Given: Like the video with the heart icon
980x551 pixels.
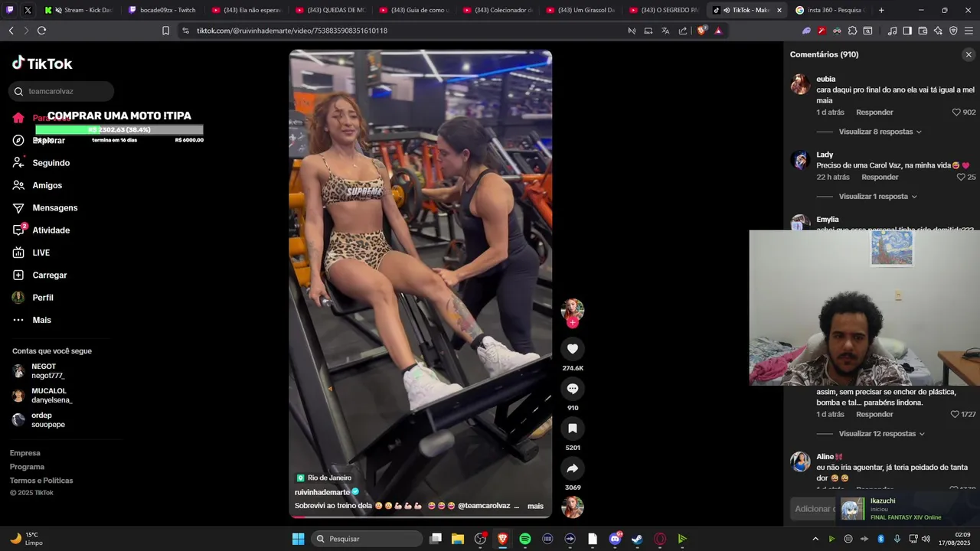Looking at the screenshot, I should click(x=572, y=349).
